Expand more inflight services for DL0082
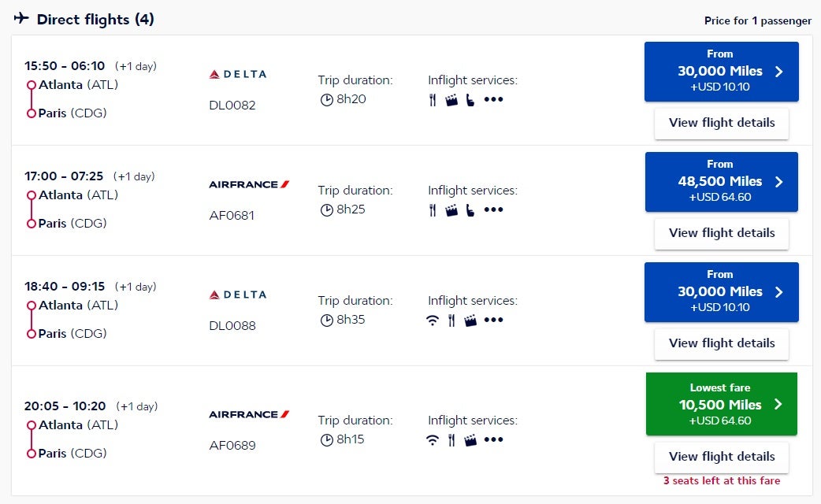Screen dimensions: 821x504 [493, 100]
